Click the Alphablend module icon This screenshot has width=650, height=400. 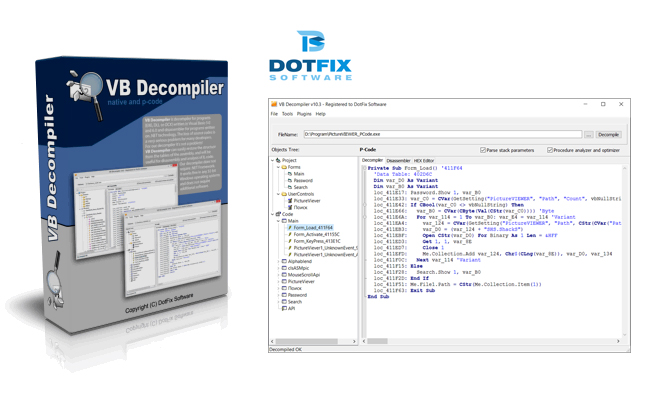[284, 261]
